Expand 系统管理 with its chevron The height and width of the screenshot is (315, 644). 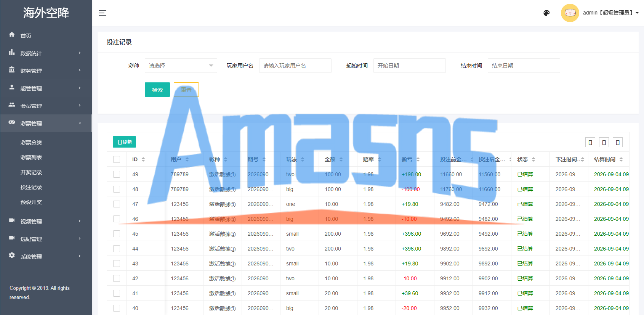(x=80, y=256)
